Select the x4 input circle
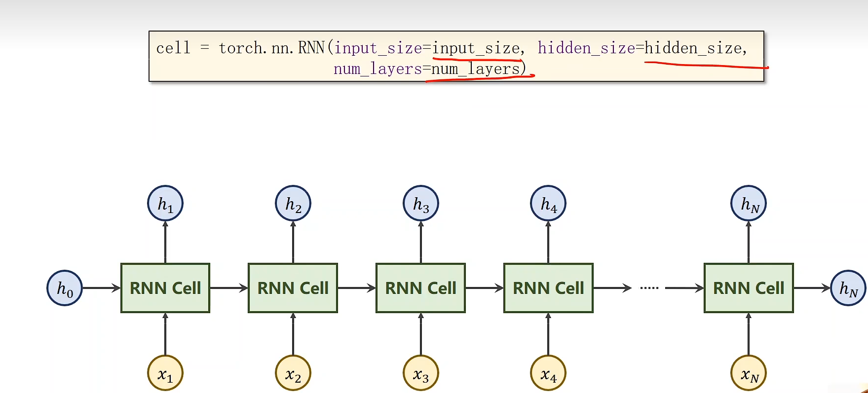Screen dimensions: 868x393 point(548,373)
